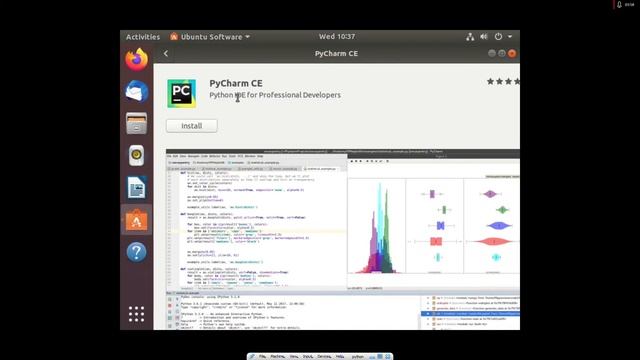Viewport: 640px width, 360px height.
Task: Launch Thunderbird mail from the dock
Action: (x=136, y=91)
